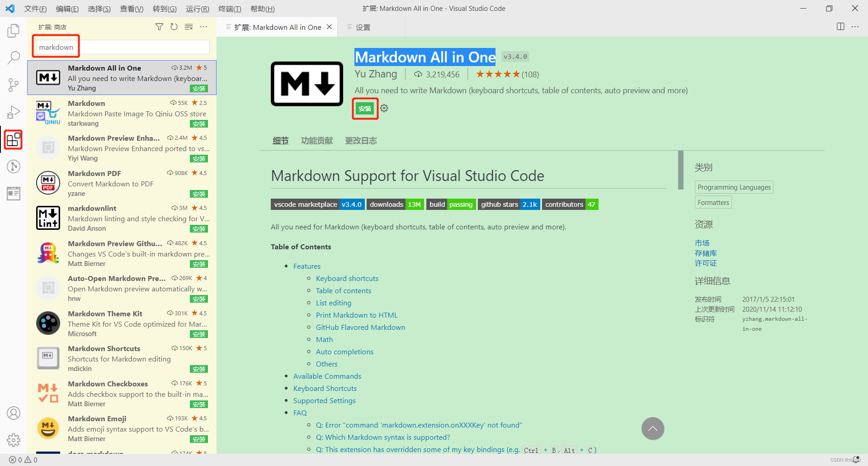The height and width of the screenshot is (466, 868).
Task: Open the 转到(G) menu
Action: tap(165, 9)
